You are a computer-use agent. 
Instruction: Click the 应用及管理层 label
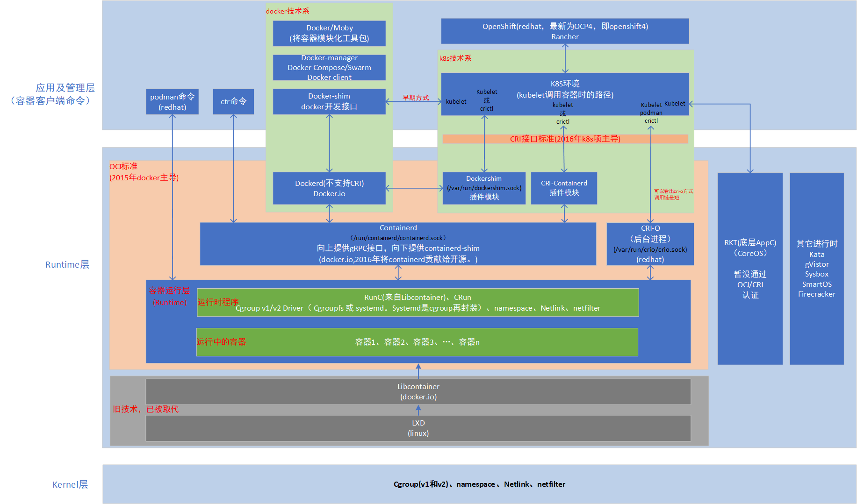point(65,88)
